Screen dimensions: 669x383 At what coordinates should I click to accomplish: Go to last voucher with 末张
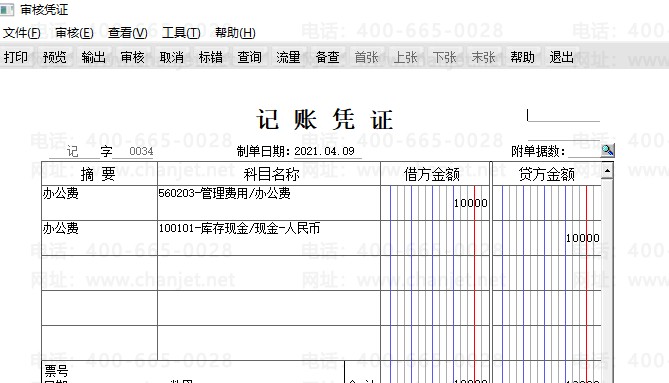click(x=483, y=57)
